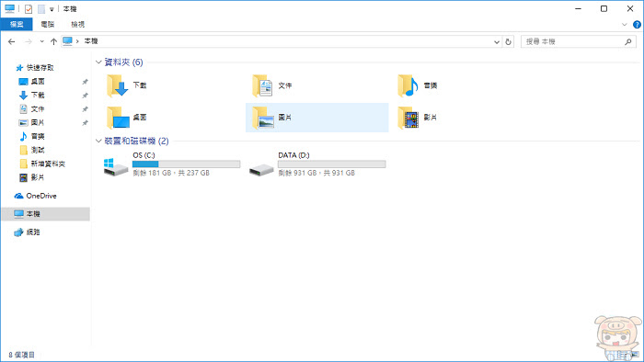
Task: Select the Desktop (桌面) folder icon in main pane
Action: pos(118,118)
